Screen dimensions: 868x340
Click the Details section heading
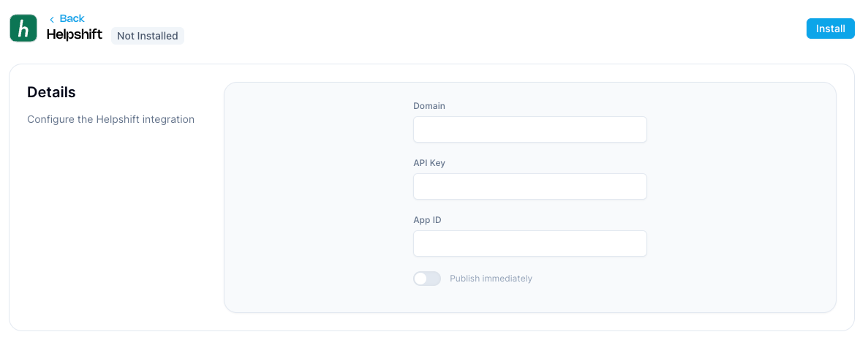pyautogui.click(x=51, y=92)
